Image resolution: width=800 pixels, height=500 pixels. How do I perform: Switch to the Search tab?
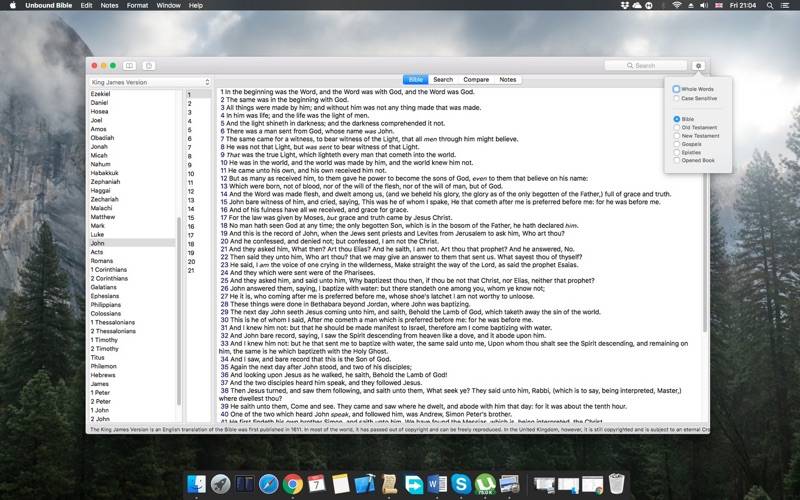(443, 80)
